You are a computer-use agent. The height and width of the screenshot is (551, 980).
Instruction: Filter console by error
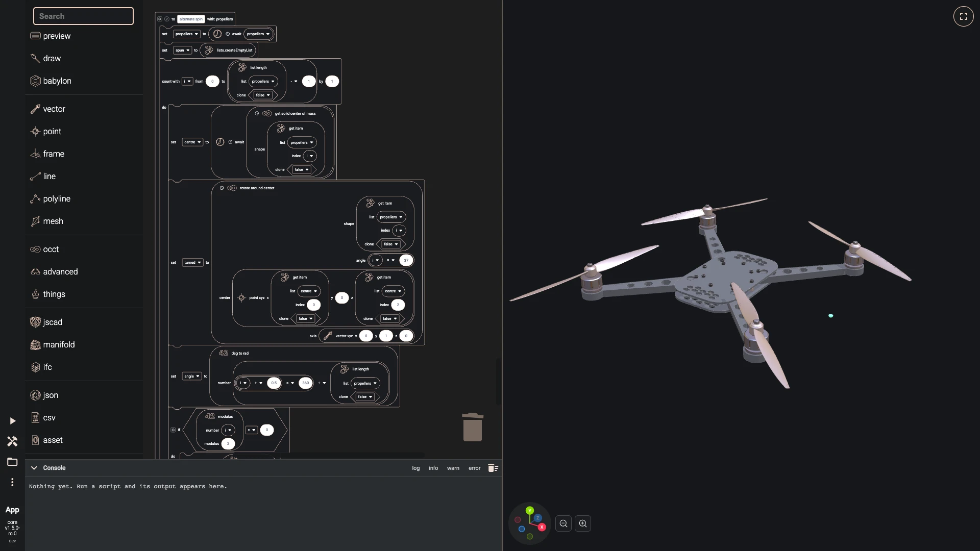coord(475,468)
